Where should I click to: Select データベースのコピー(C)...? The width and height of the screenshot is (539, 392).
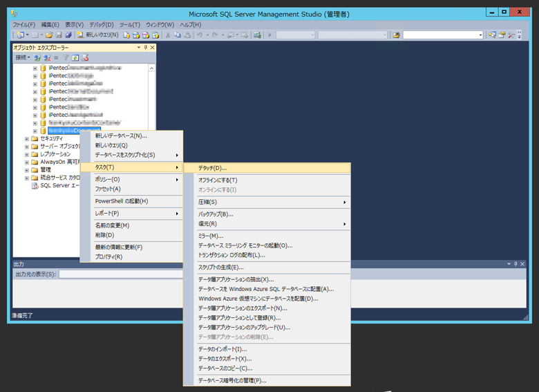click(267, 368)
